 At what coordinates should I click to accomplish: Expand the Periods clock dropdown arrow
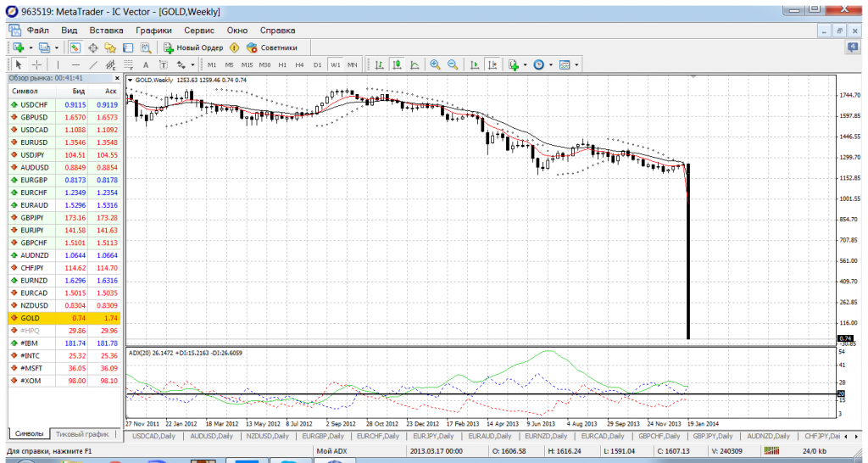(551, 65)
